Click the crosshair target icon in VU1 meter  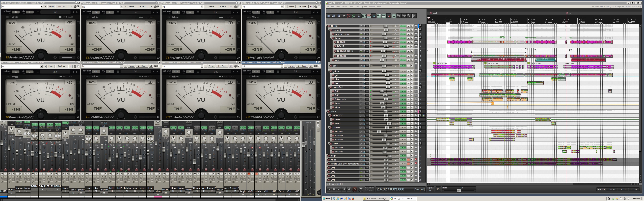(55, 57)
